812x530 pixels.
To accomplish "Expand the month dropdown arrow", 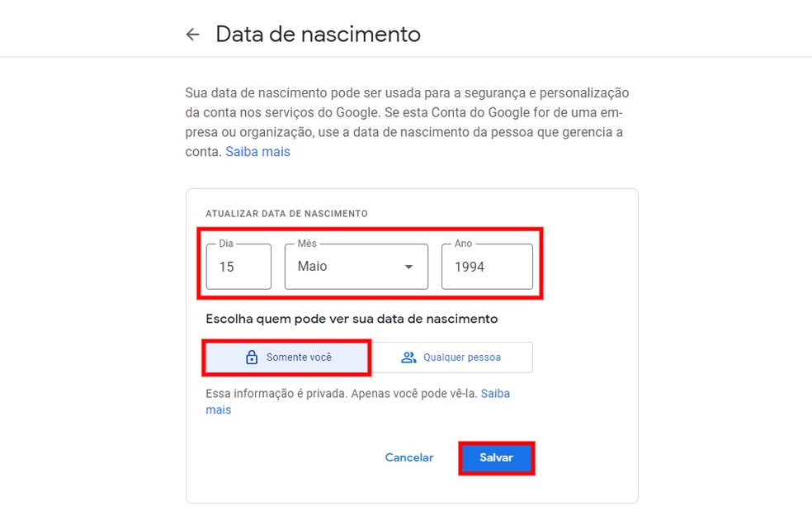I will coord(408,267).
